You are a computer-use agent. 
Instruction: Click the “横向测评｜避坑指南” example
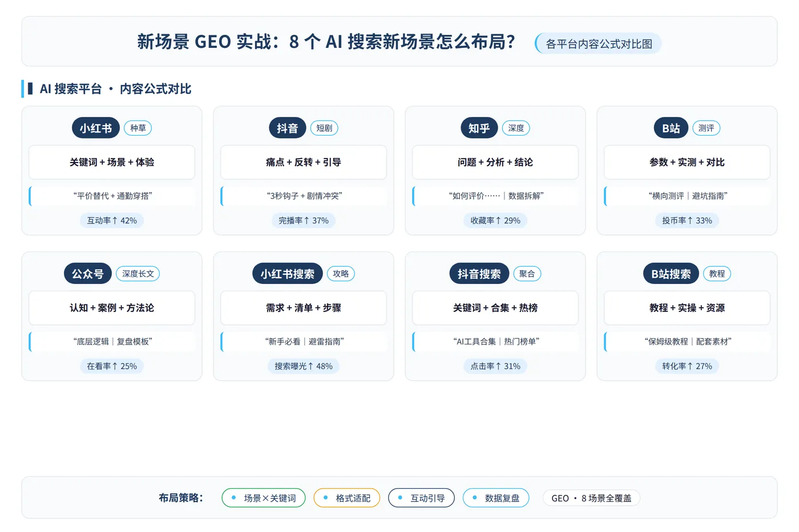[687, 196]
